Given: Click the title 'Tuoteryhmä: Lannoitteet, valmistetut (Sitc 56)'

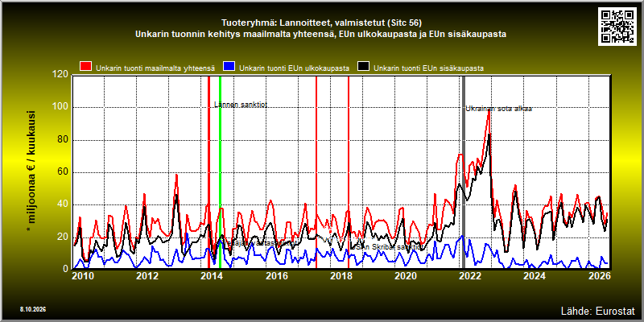Looking at the screenshot, I should (321, 23).
